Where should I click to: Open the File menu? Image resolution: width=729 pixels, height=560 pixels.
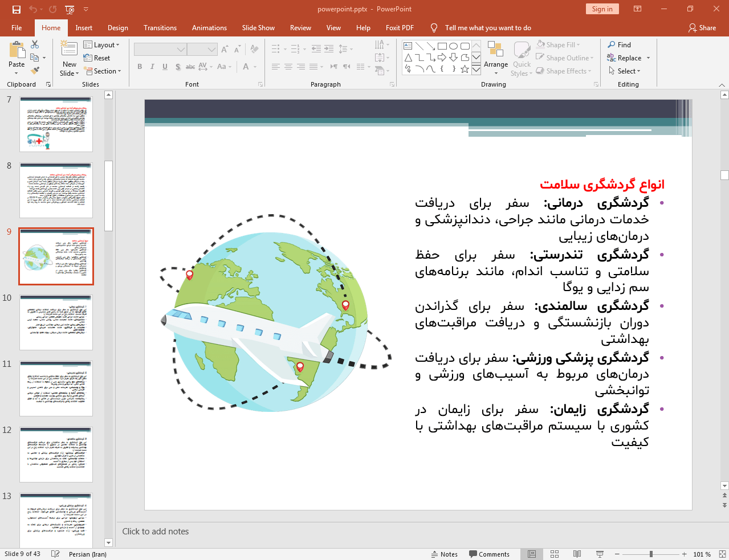[17, 27]
